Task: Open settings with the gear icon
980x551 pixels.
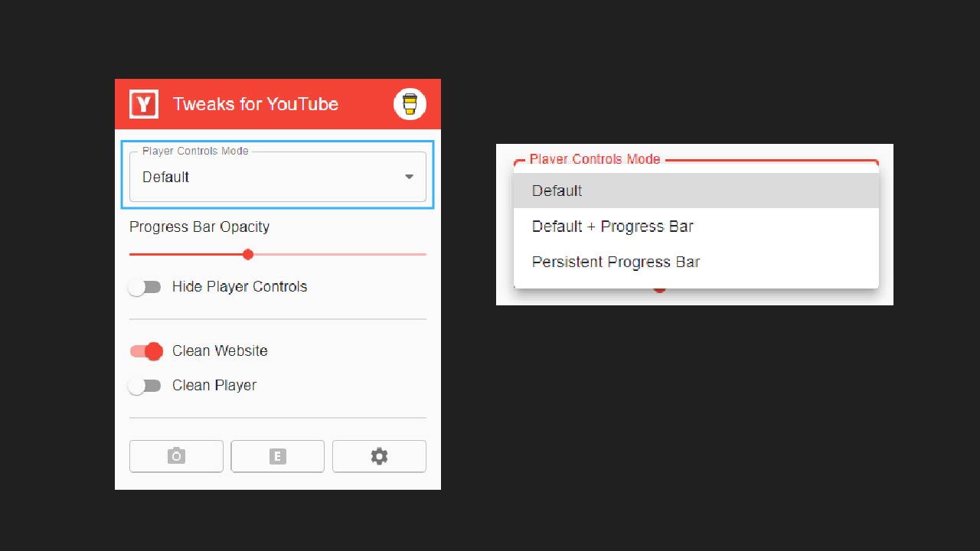Action: [x=379, y=456]
